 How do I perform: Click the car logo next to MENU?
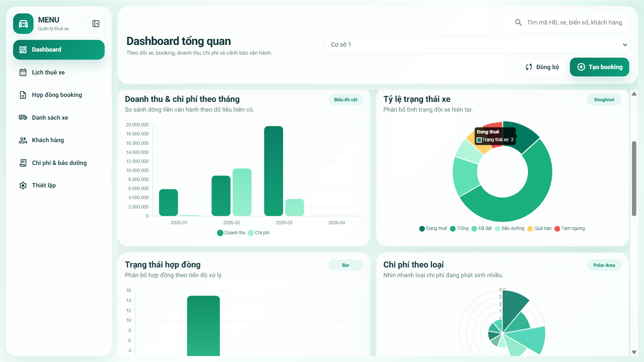(x=23, y=23)
